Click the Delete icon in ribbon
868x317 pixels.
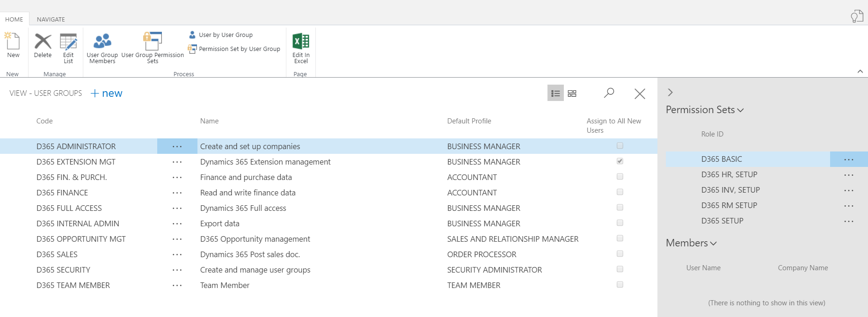(x=43, y=45)
